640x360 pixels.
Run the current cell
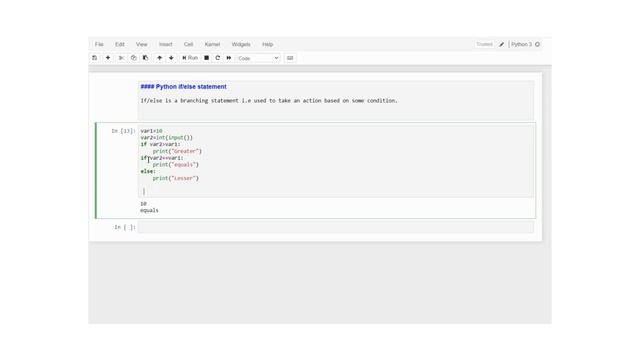[x=190, y=58]
